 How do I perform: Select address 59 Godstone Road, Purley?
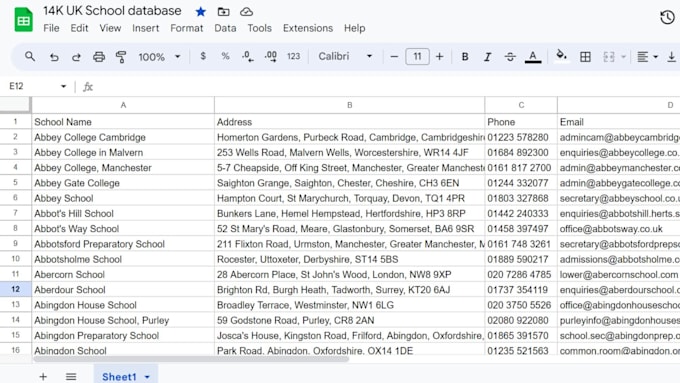tap(350, 320)
